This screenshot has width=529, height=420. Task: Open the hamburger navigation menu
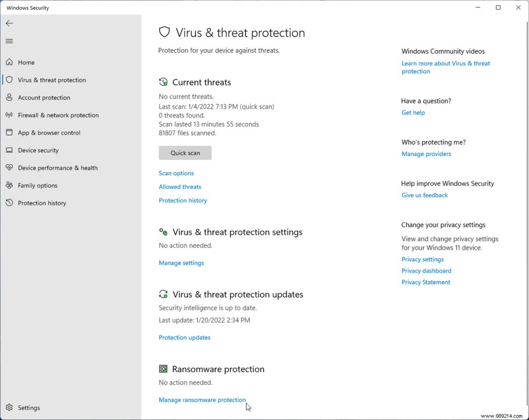[9, 41]
